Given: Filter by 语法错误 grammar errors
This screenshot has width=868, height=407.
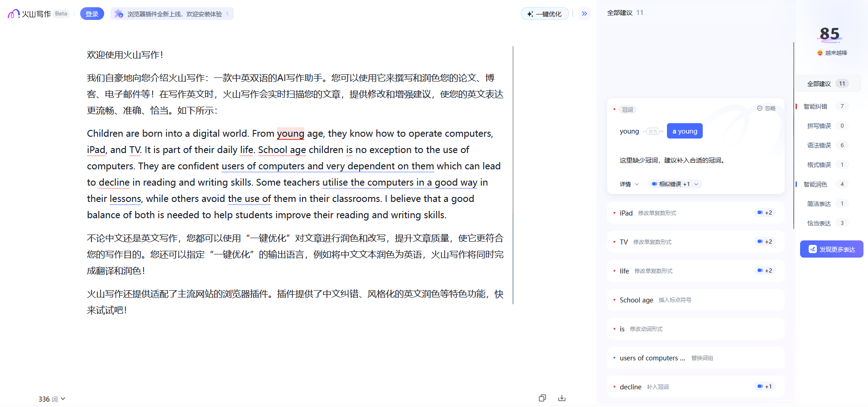Looking at the screenshot, I should (x=827, y=145).
